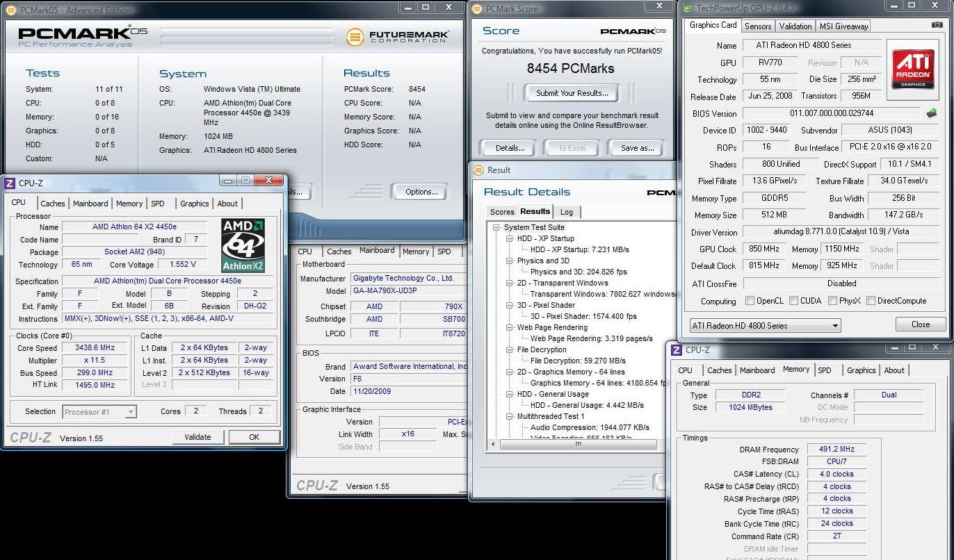Viewport: 954px width, 560px height.
Task: Switch to the Sensors tab in GPU-Z
Action: (x=758, y=26)
